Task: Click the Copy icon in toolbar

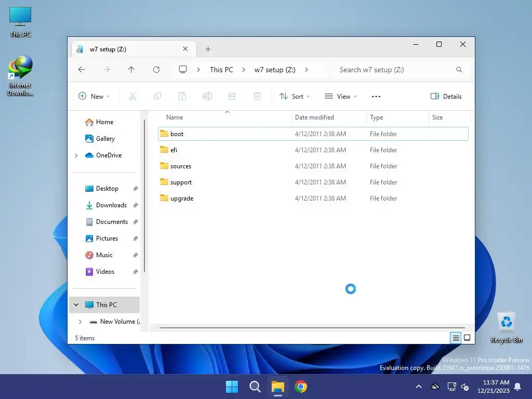Action: pyautogui.click(x=157, y=96)
